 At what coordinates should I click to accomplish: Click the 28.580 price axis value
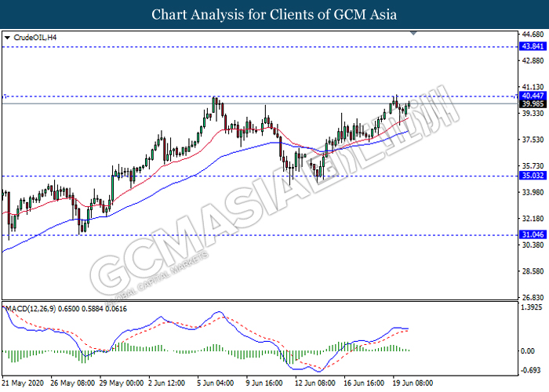coord(533,271)
